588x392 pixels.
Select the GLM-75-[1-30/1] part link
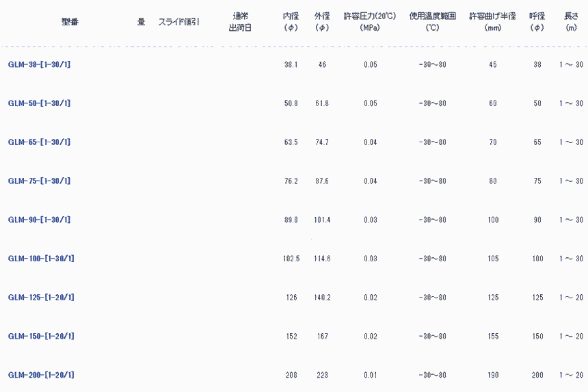39,181
